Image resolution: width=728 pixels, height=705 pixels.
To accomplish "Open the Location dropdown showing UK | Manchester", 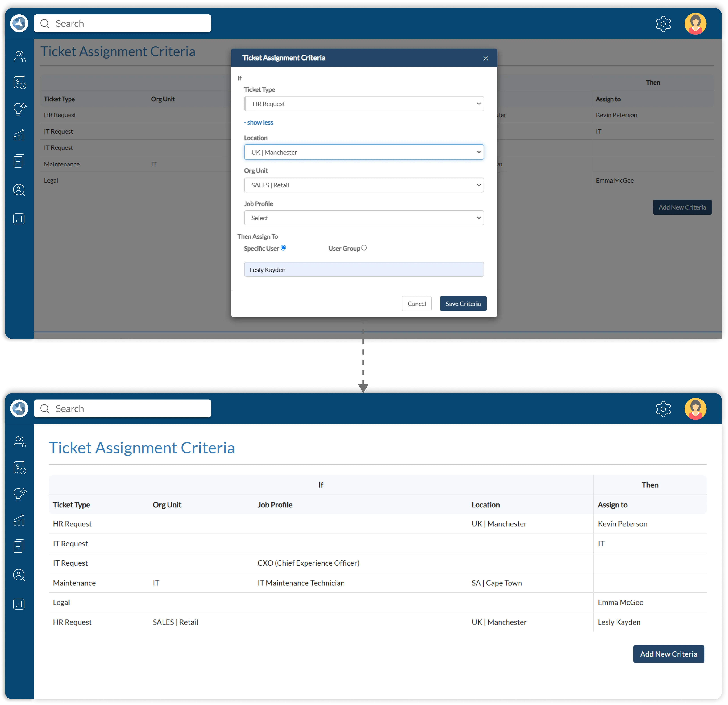I will coord(364,152).
